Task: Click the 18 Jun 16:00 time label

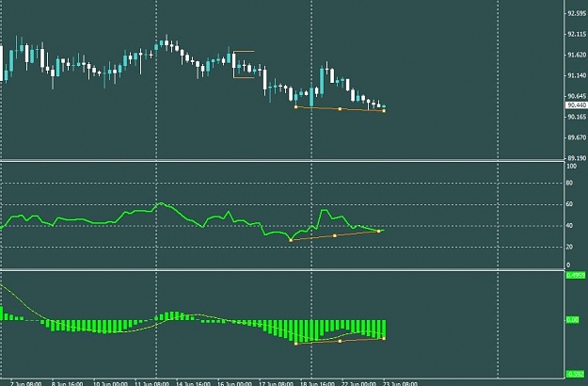Action: (318, 383)
